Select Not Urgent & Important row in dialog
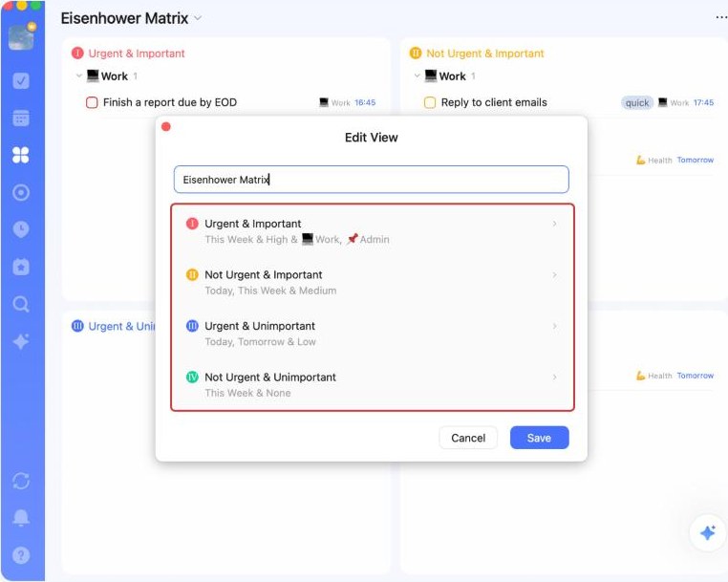 click(373, 282)
